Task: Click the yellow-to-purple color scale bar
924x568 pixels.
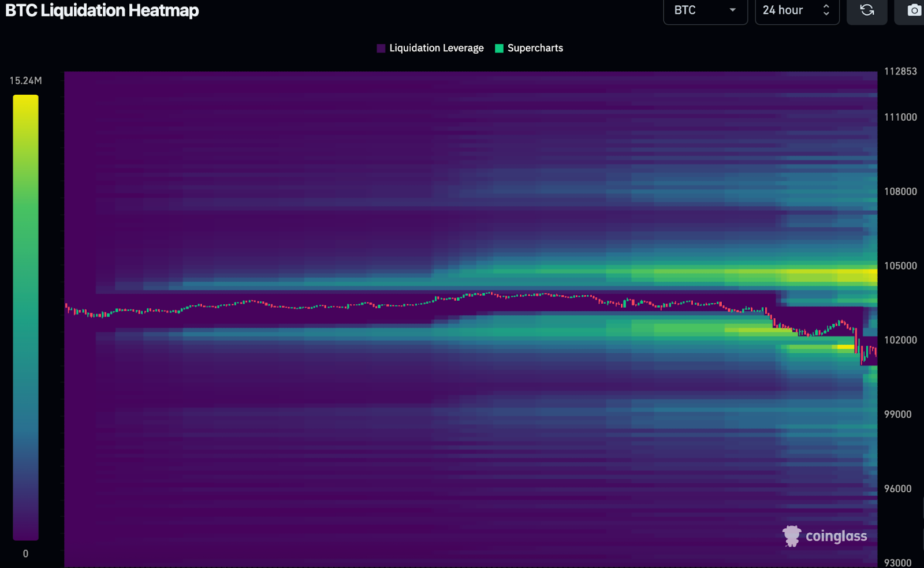Action: (26, 317)
